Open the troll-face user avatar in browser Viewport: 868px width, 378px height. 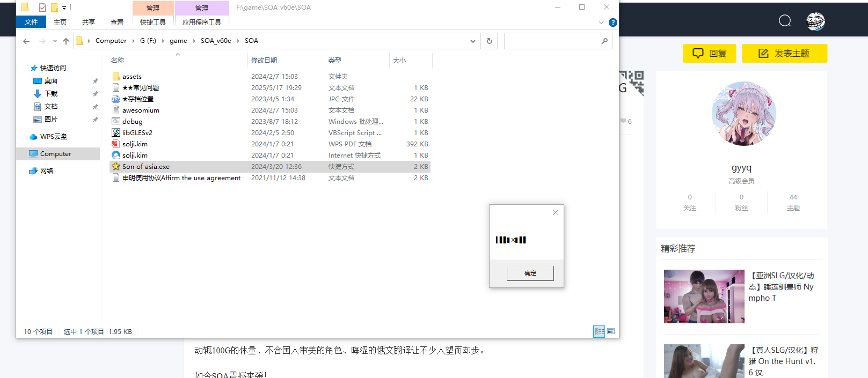tap(815, 21)
